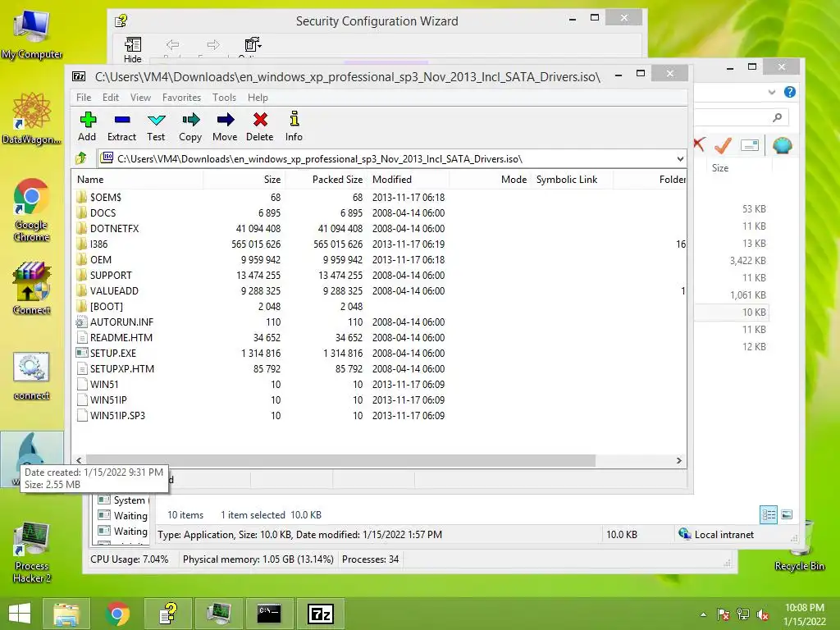
Task: Sort by the Modified column header
Action: pyautogui.click(x=409, y=180)
